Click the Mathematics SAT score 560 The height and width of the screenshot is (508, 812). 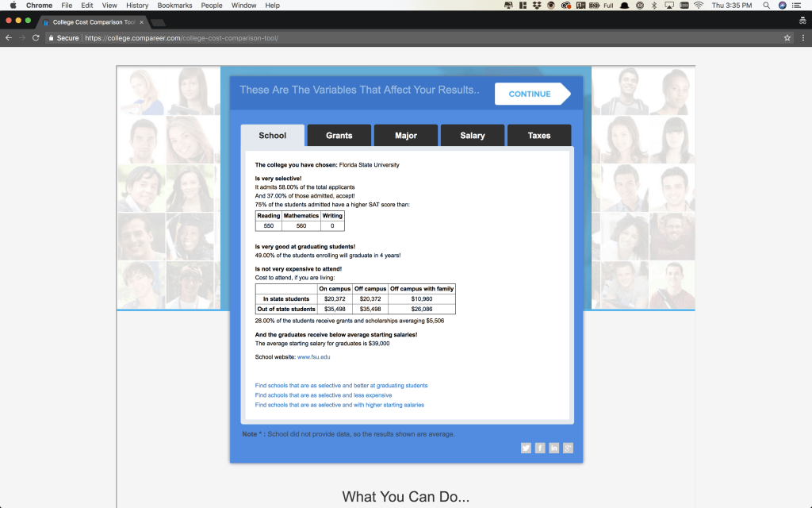click(301, 226)
